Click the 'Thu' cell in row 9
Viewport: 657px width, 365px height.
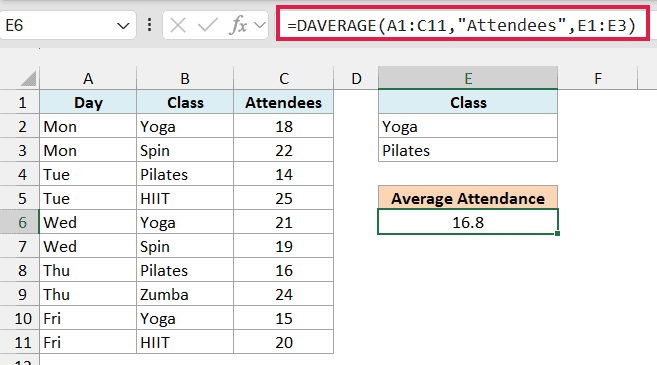[x=88, y=294]
